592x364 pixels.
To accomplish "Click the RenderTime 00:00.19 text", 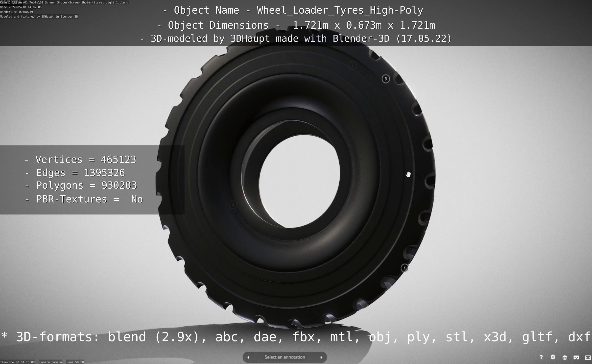I will click(x=16, y=12).
